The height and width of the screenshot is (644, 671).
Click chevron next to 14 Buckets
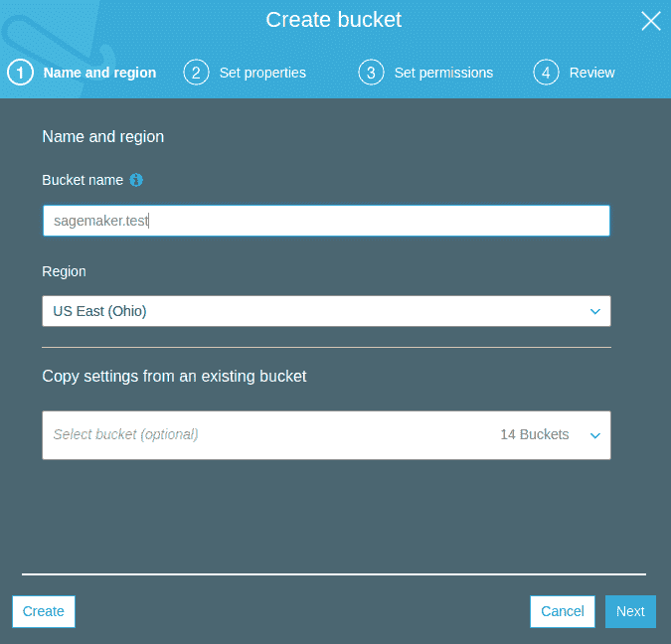point(594,435)
